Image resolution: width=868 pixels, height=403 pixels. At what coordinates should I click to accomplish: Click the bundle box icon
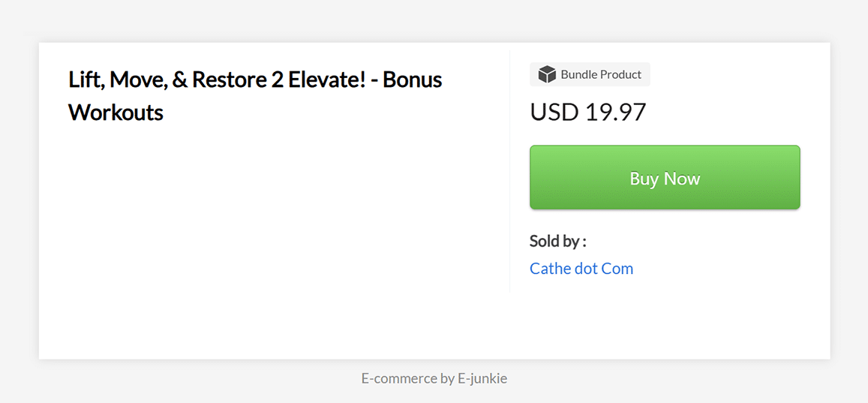coord(547,74)
